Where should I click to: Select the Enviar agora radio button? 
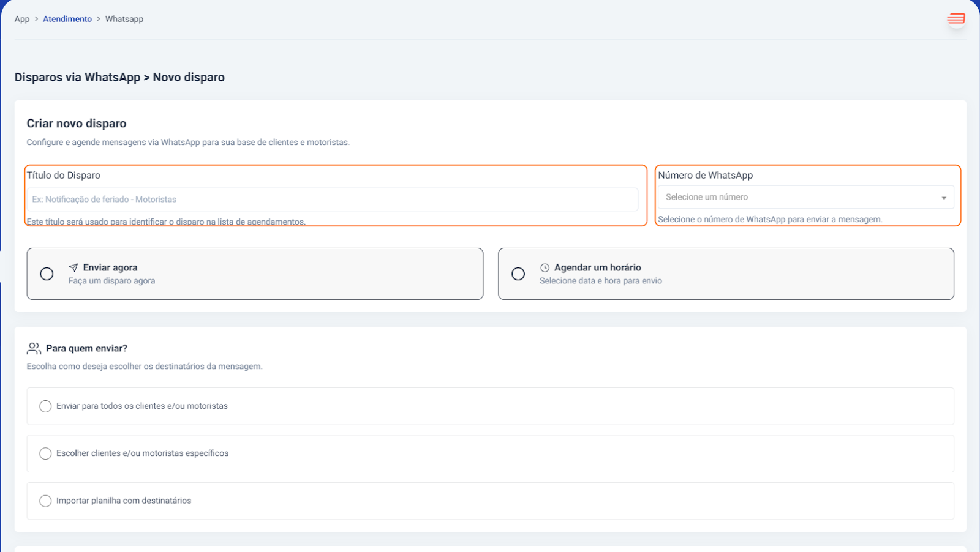pos(47,274)
